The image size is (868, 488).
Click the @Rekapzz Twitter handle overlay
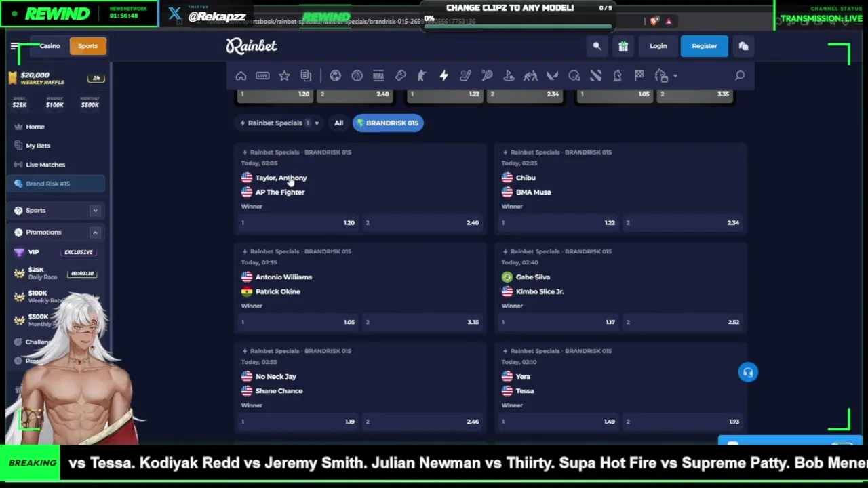pyautogui.click(x=217, y=16)
